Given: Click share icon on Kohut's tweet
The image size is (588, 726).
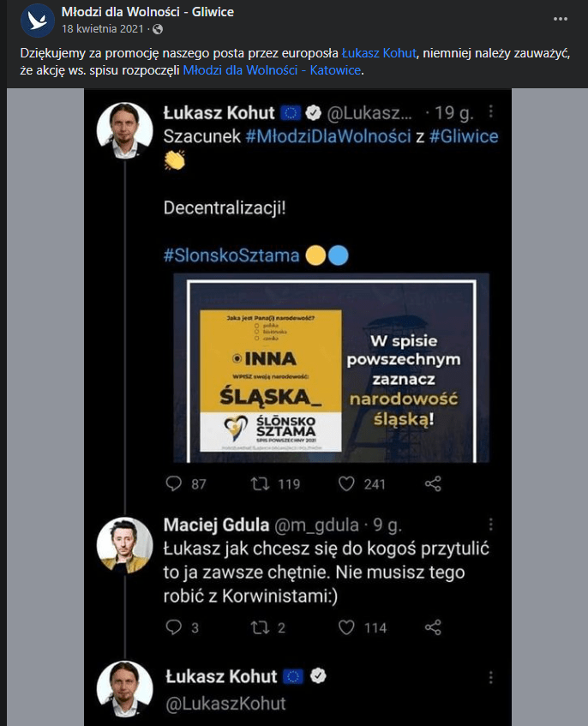Looking at the screenshot, I should point(434,483).
